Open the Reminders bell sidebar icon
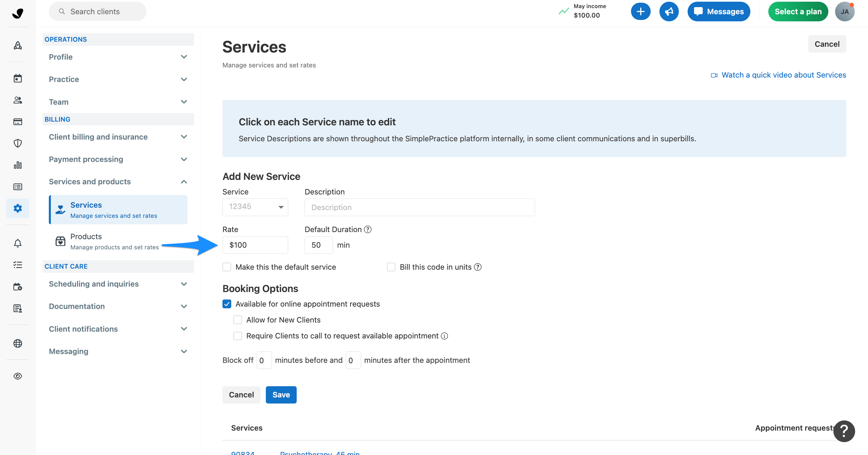 (x=18, y=243)
